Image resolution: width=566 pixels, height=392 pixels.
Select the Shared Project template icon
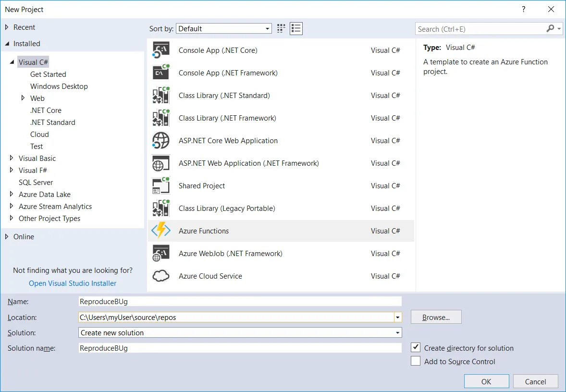[161, 185]
